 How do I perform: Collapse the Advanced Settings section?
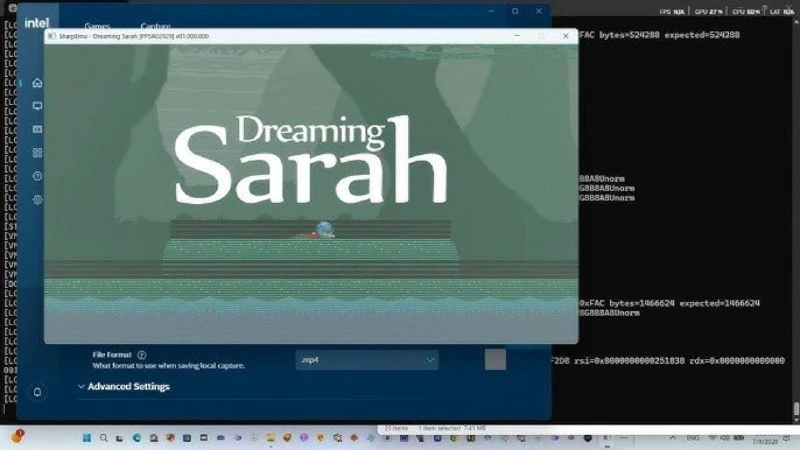click(124, 386)
